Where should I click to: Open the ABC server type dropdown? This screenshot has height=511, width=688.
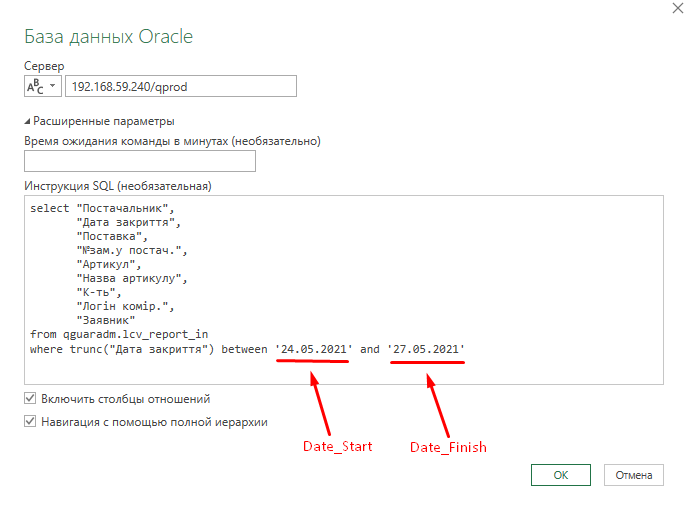click(x=43, y=86)
